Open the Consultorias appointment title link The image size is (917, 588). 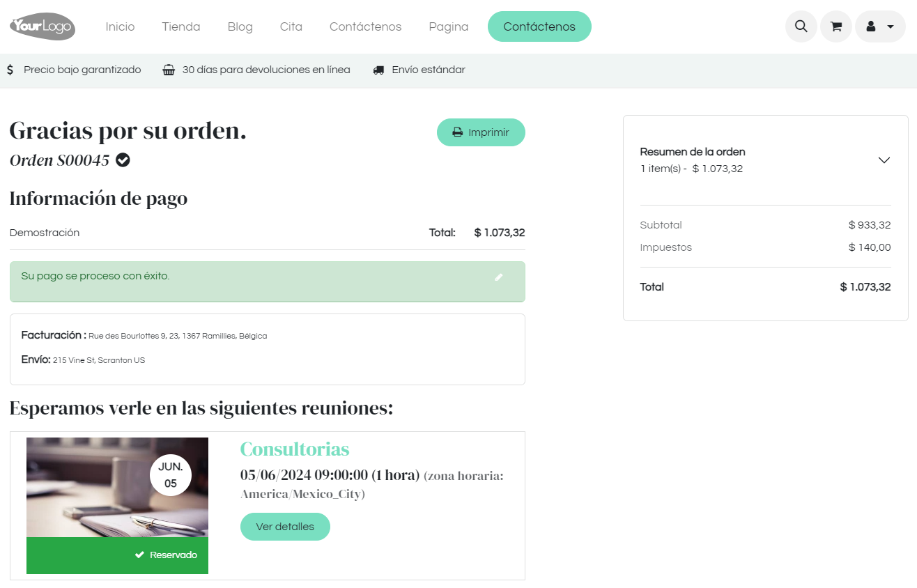(295, 449)
